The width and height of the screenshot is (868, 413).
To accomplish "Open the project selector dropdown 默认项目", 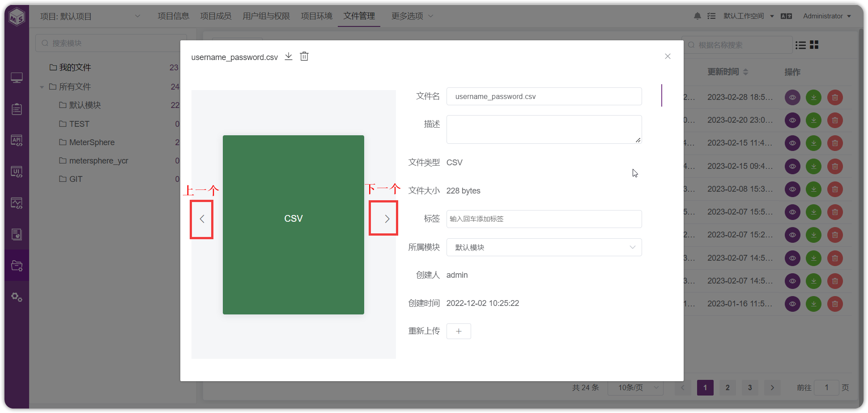I will [90, 17].
